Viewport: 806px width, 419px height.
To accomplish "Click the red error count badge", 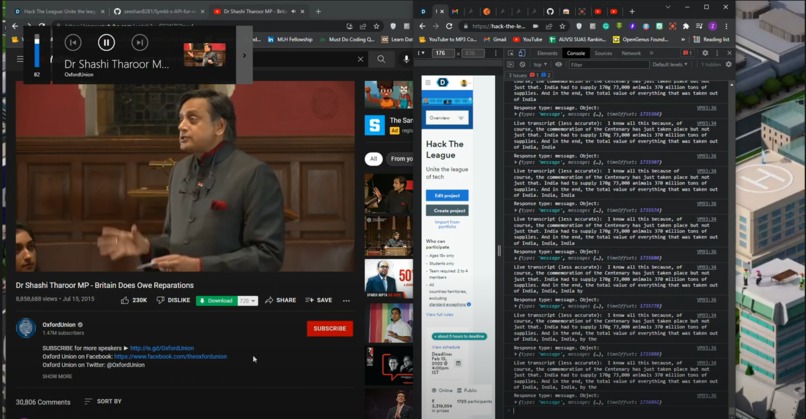I will pos(687,53).
